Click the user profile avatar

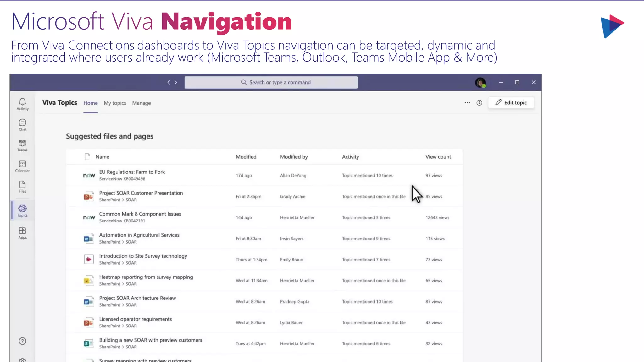[x=480, y=83]
